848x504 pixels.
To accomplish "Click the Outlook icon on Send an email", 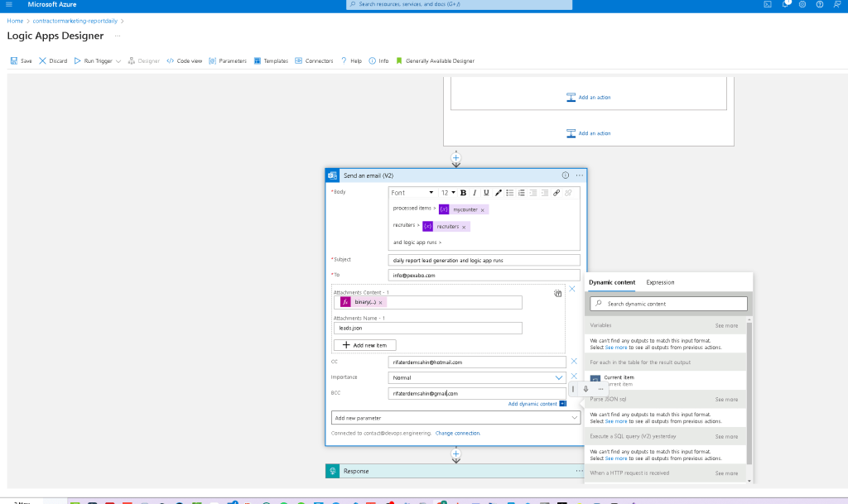I will (x=333, y=175).
